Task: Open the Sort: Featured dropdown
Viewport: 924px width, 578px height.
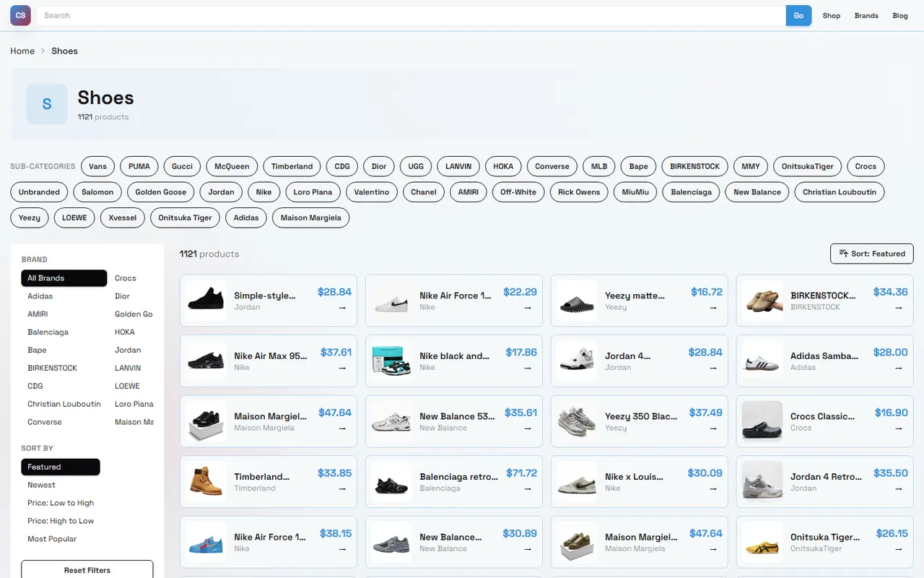Action: tap(872, 254)
